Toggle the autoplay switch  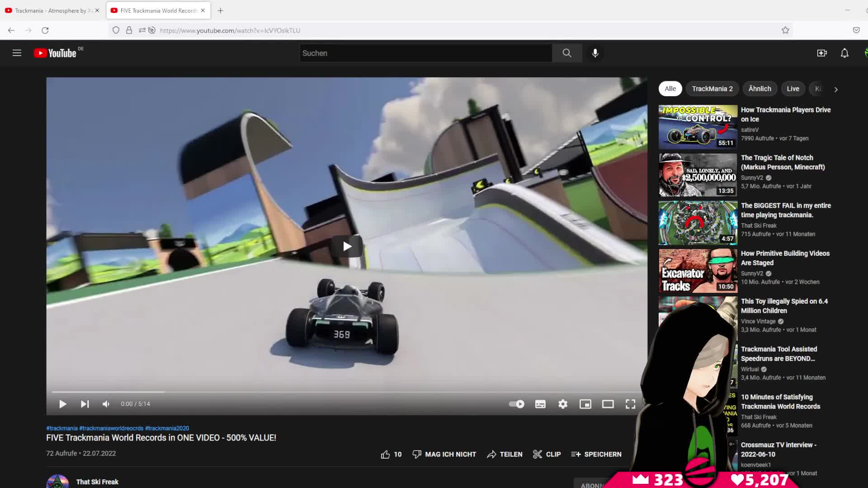(x=516, y=404)
